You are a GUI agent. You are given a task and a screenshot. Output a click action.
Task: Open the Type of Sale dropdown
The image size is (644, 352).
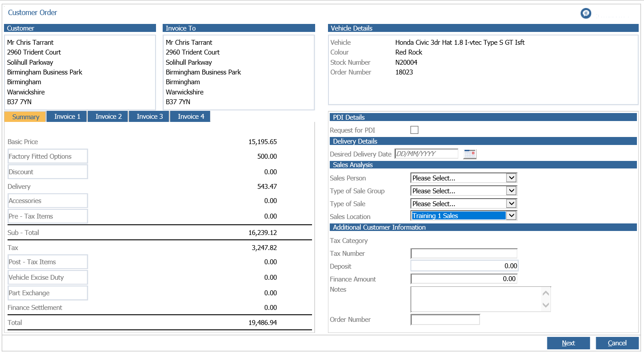tap(464, 203)
